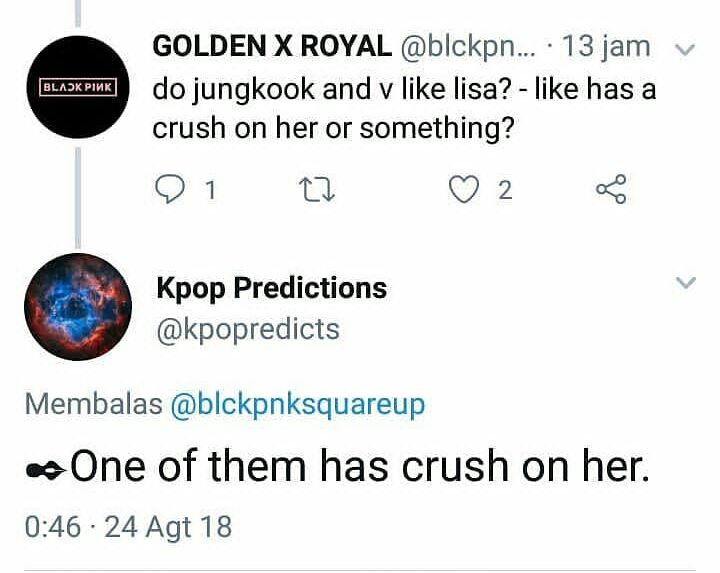Open the GOLDEN X ROYAL display name
The width and height of the screenshot is (720, 573).
click(x=272, y=46)
